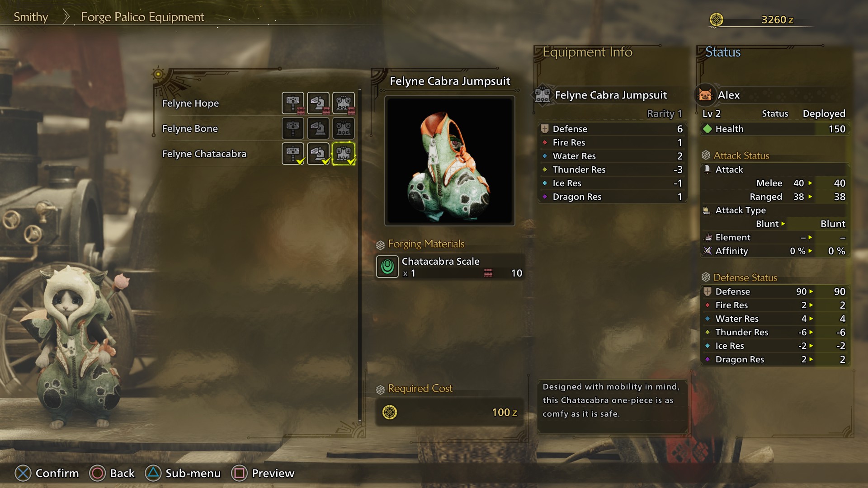Viewport: 868px width, 488px height.
Task: Go back to Smithy breadcrumb
Action: [x=31, y=17]
